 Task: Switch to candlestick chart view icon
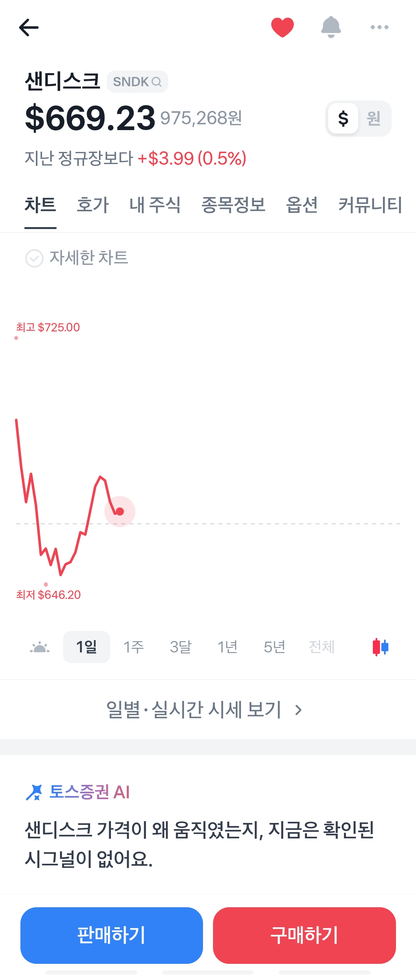[x=381, y=647]
